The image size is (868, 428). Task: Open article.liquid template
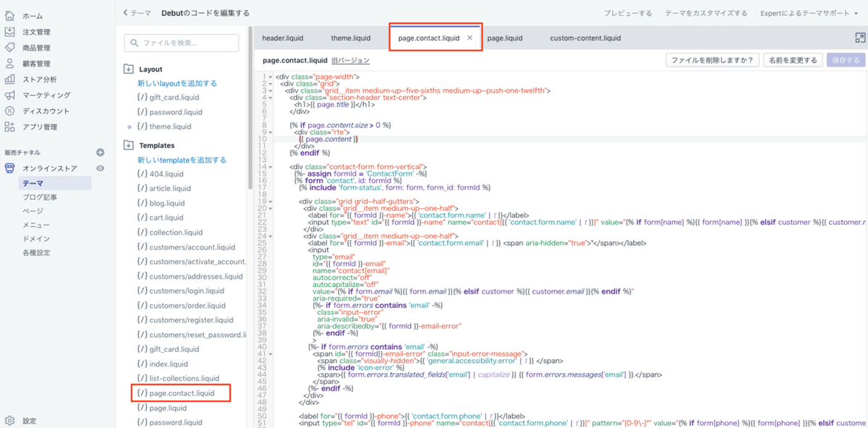(x=170, y=188)
